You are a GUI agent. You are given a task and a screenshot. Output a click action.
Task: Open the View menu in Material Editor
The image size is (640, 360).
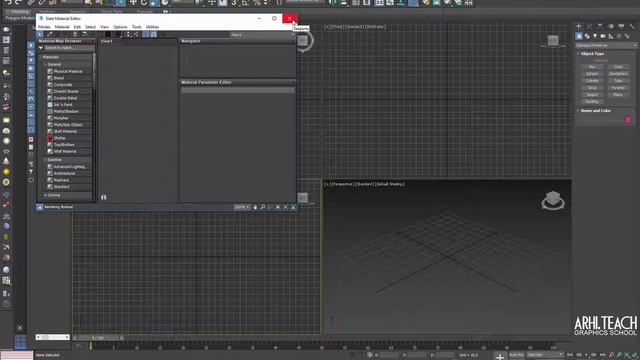pos(104,27)
